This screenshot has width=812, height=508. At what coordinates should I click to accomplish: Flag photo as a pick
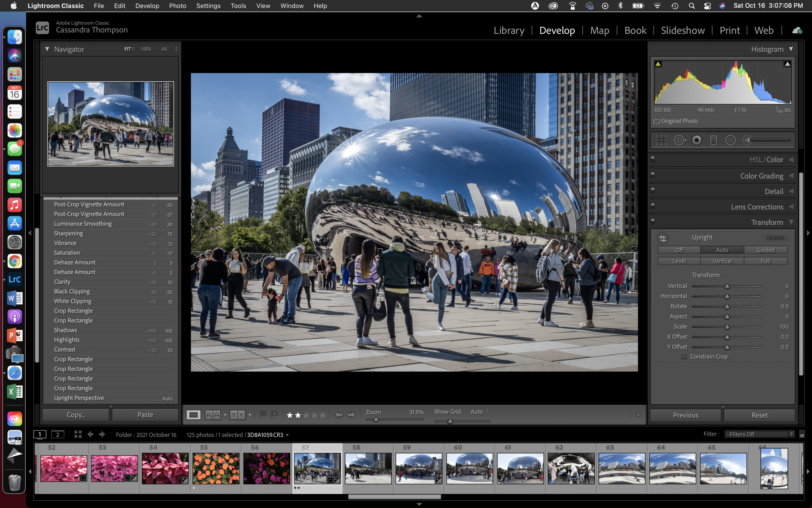click(263, 415)
